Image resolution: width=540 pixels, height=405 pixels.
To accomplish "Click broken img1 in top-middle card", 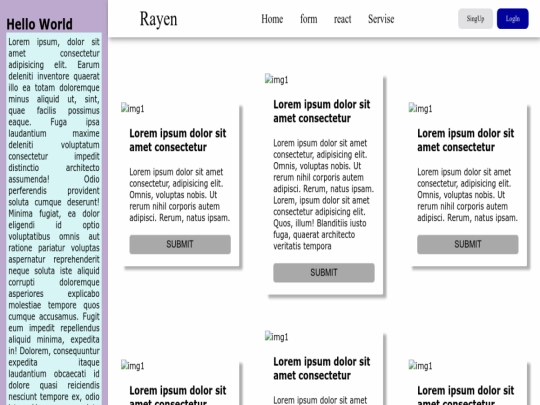I will tap(277, 79).
